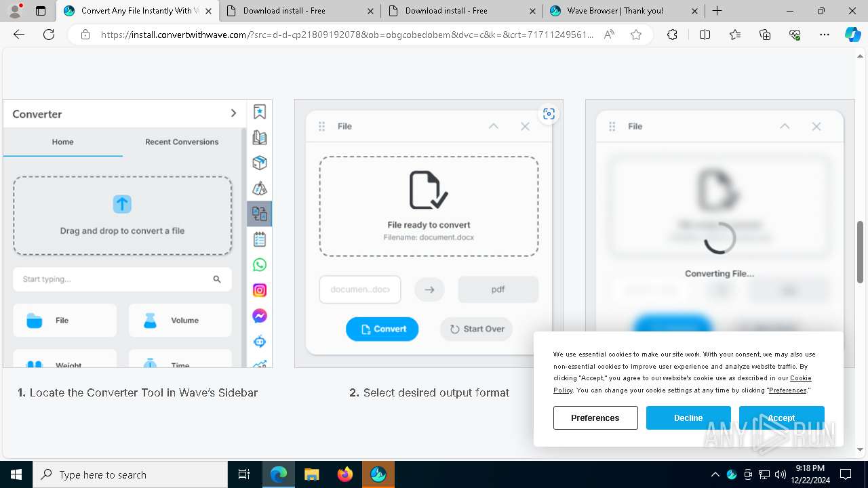
Task: Select the Converter tool icon in the sidebar
Action: (260, 213)
